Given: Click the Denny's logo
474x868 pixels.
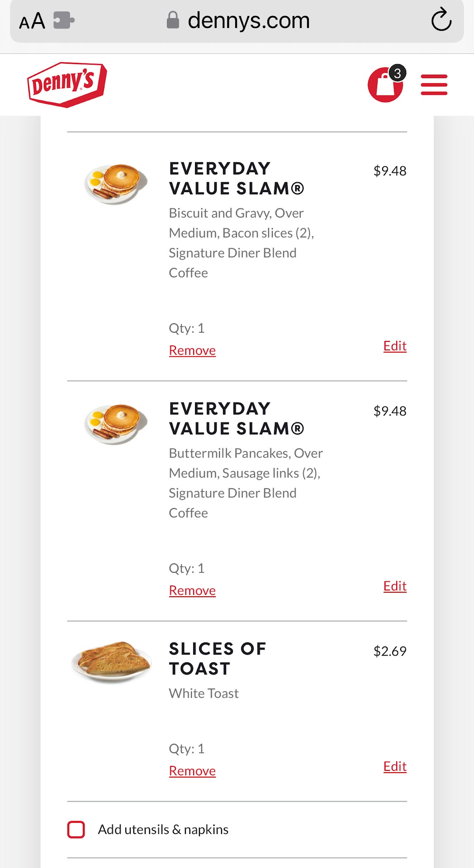Looking at the screenshot, I should pos(67,85).
